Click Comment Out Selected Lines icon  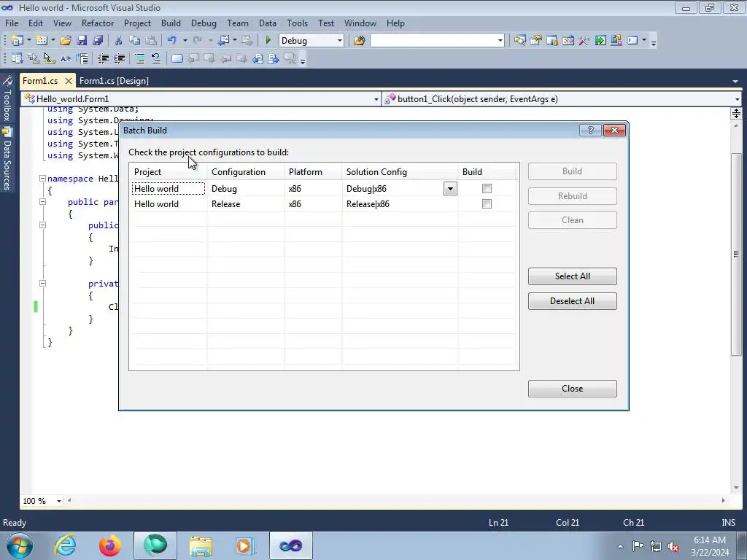pos(139,58)
